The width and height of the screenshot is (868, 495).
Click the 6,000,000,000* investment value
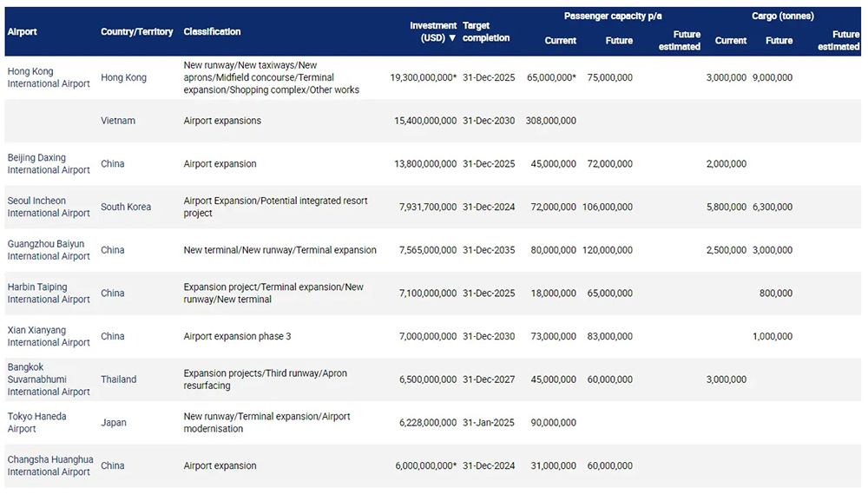pyautogui.click(x=426, y=465)
